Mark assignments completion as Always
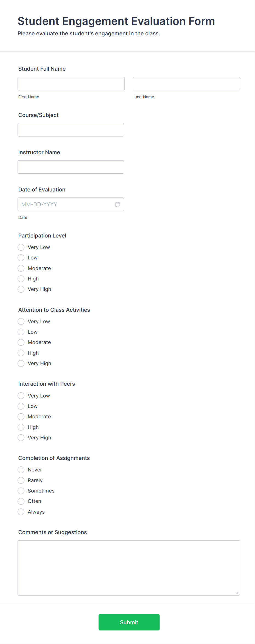This screenshot has width=255, height=644. [21, 512]
